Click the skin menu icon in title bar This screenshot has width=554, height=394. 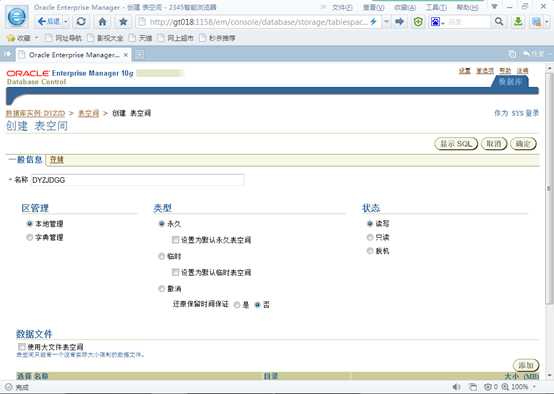pos(494,6)
